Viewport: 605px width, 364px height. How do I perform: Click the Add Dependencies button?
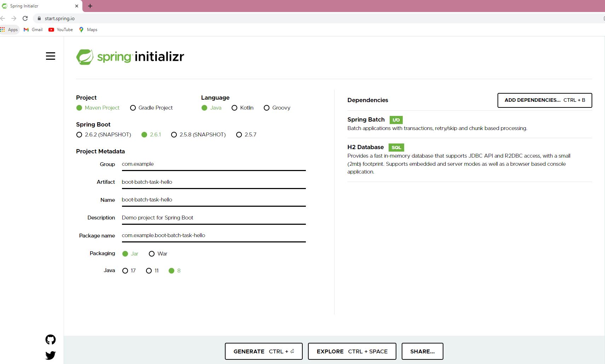pos(545,100)
